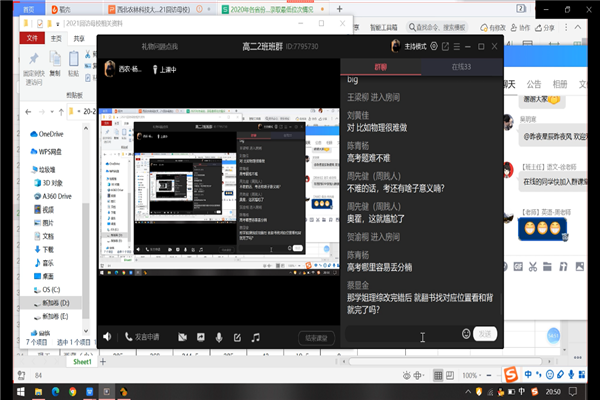
Task: Click the music note icon
Action: (x=256, y=337)
